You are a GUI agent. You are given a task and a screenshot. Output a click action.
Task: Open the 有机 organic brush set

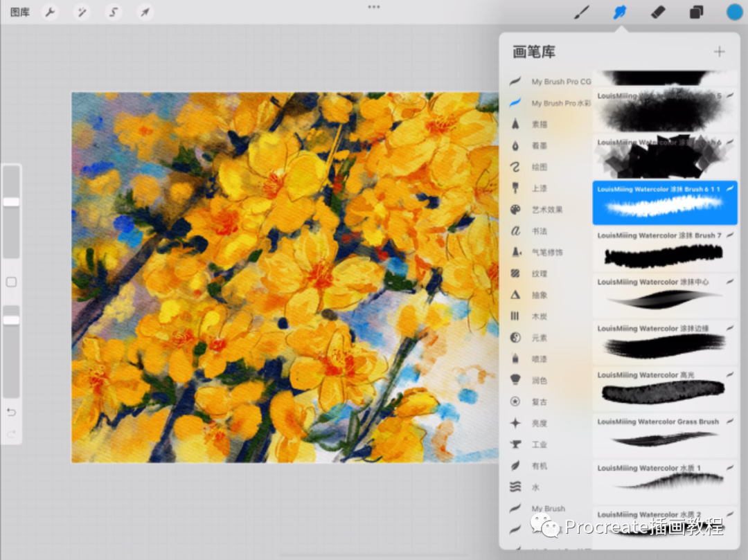point(549,466)
